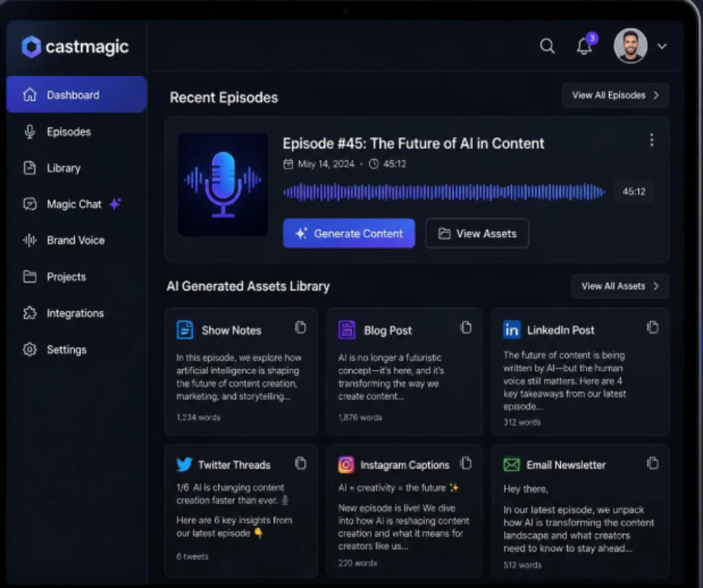This screenshot has height=588, width=703.
Task: Go to Dashboard in sidebar
Action: pos(77,95)
